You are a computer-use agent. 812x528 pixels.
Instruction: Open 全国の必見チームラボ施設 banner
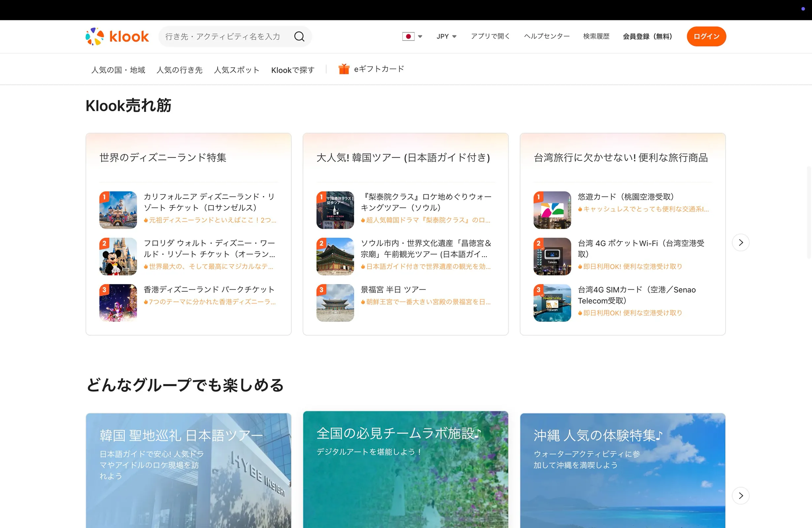point(406,470)
